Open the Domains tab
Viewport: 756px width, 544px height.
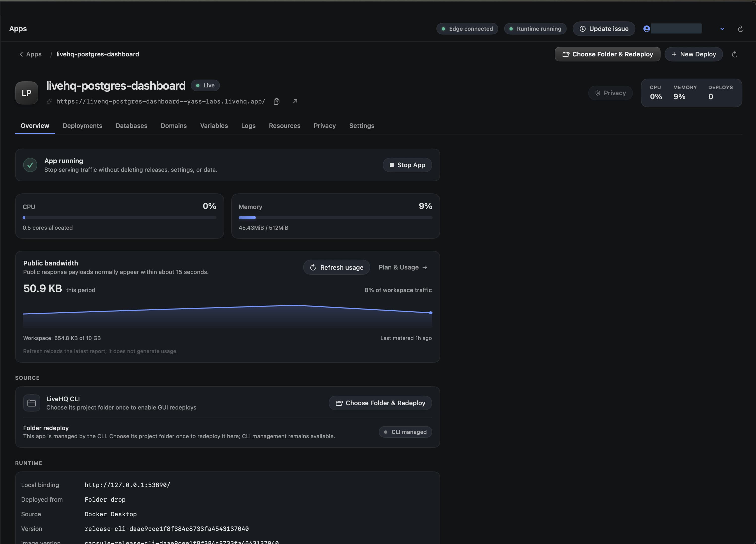(x=174, y=126)
